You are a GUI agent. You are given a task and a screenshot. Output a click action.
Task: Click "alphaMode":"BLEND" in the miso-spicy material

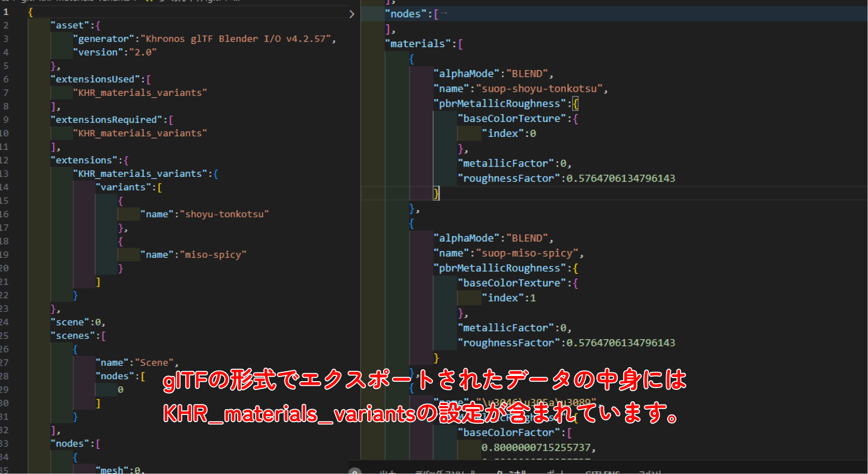[491, 238]
